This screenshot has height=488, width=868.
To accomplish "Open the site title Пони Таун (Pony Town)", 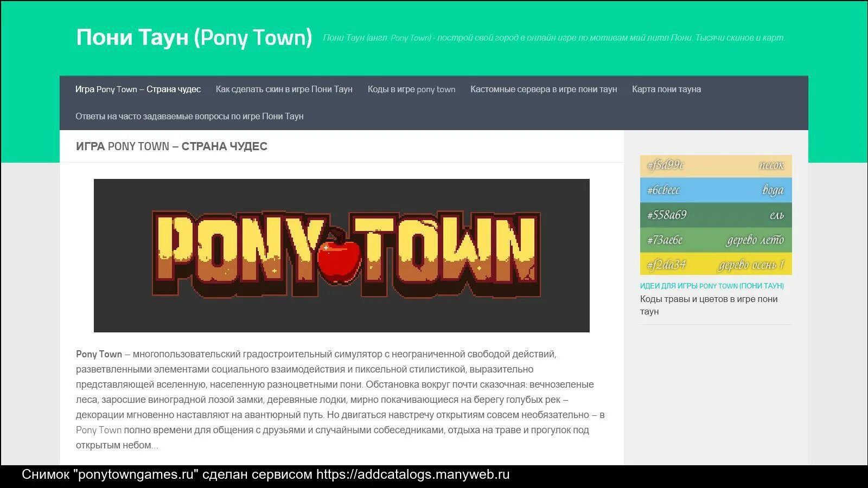I will click(x=194, y=37).
